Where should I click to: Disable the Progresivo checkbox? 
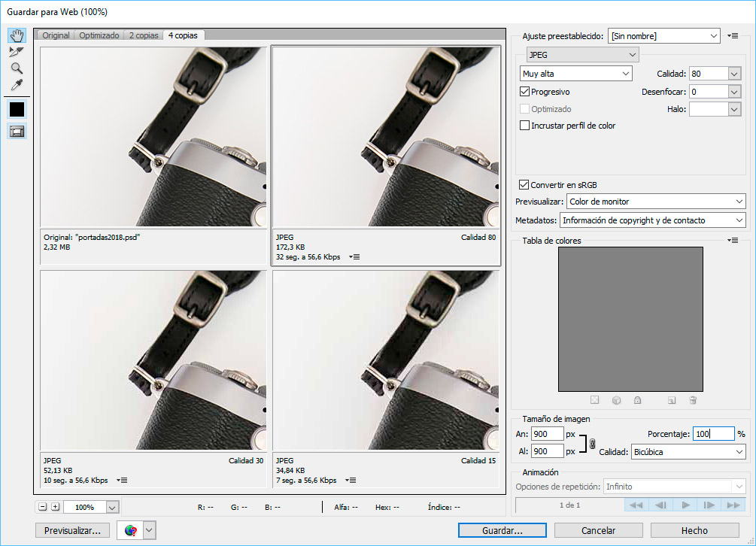(x=525, y=92)
